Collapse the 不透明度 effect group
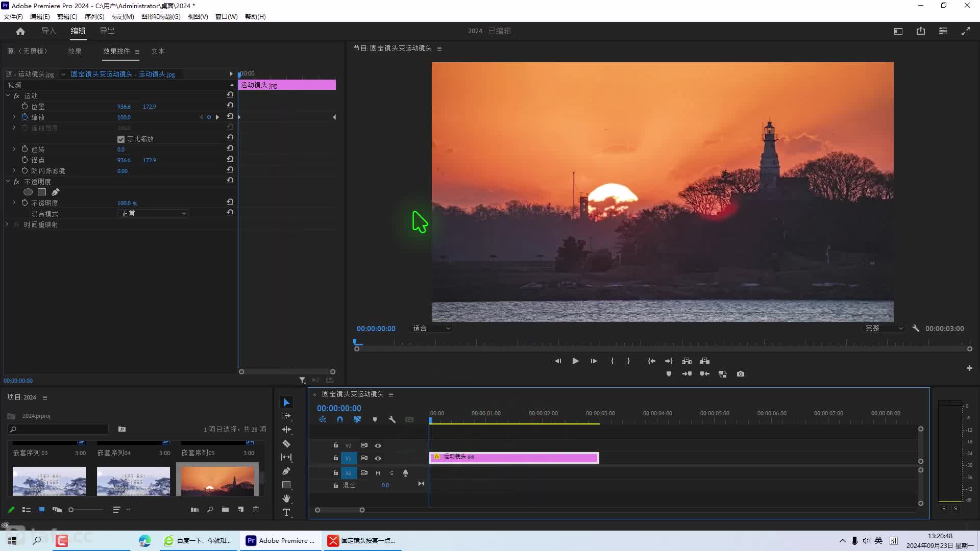Image resolution: width=980 pixels, height=551 pixels. 8,181
